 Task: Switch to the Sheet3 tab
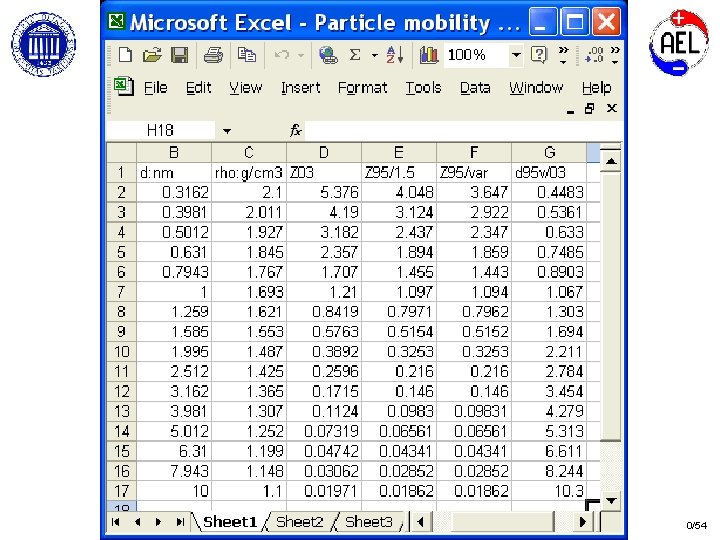pyautogui.click(x=369, y=522)
